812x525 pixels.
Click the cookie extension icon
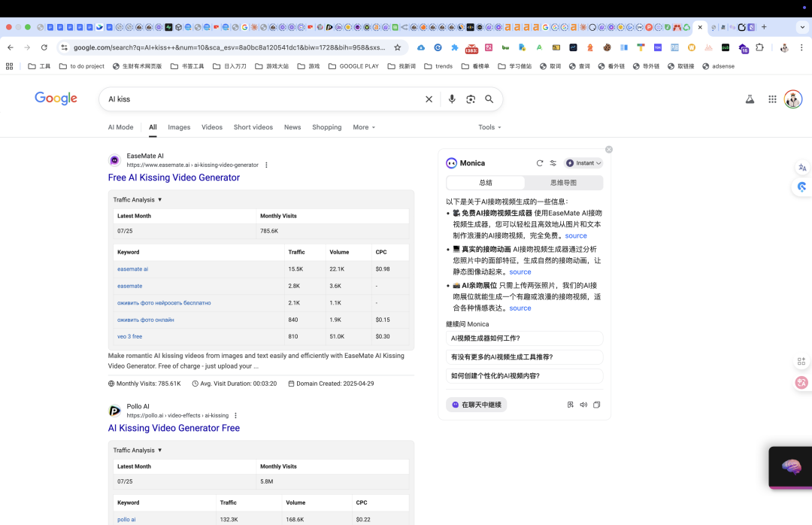(x=607, y=47)
